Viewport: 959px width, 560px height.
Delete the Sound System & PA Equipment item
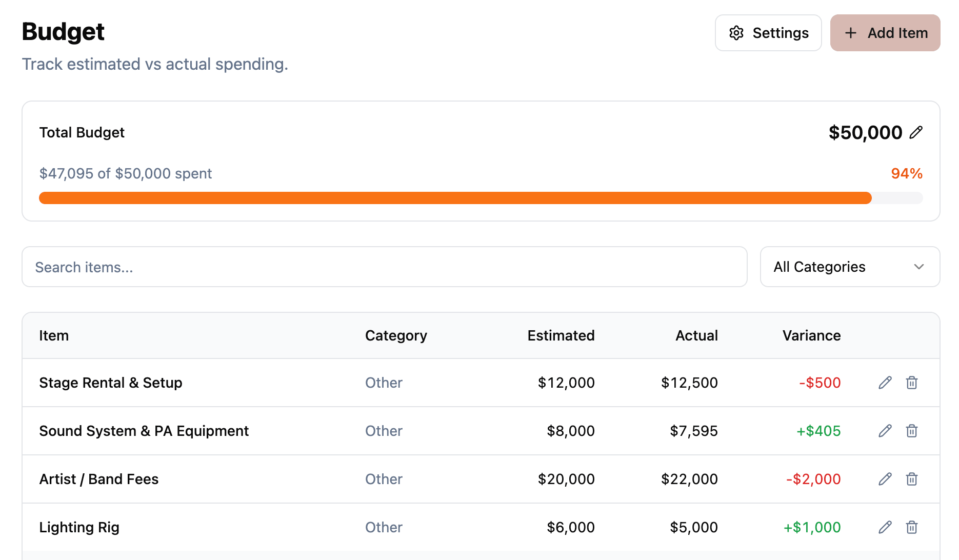click(x=912, y=431)
